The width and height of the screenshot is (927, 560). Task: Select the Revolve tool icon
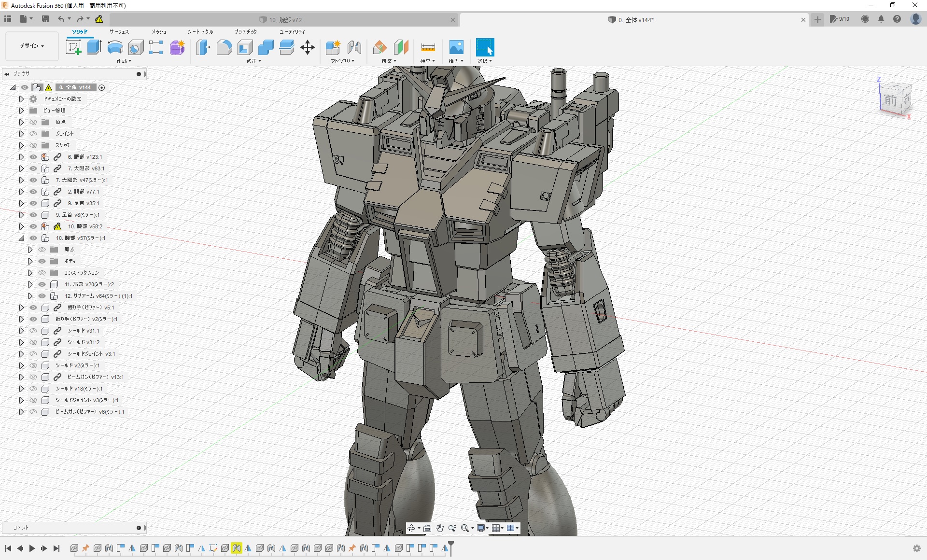[x=115, y=47]
